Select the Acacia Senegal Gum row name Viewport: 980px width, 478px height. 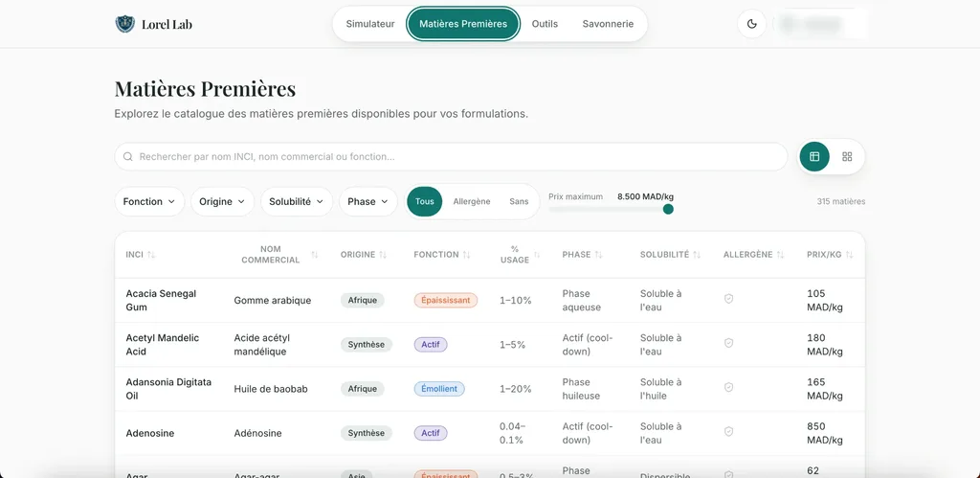[161, 301]
